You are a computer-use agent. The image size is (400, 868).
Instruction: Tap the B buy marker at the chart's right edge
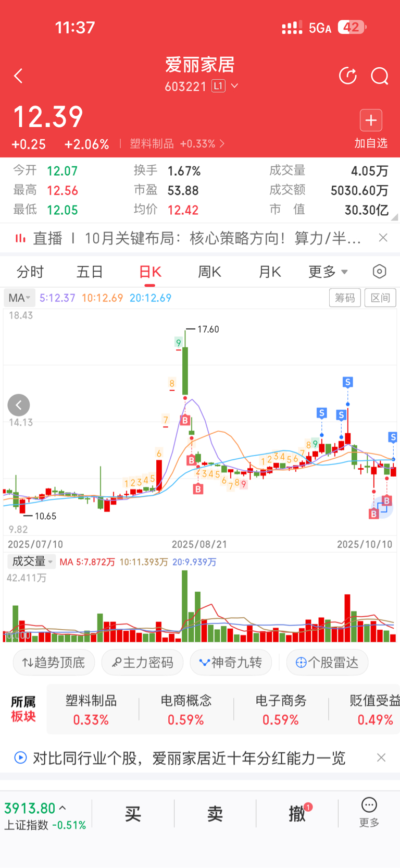386,500
